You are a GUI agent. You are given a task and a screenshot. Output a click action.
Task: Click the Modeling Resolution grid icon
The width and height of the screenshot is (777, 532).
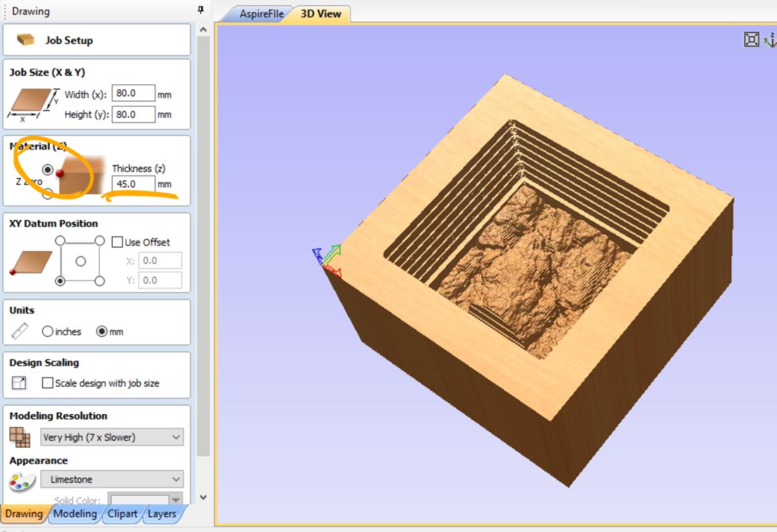tap(19, 438)
